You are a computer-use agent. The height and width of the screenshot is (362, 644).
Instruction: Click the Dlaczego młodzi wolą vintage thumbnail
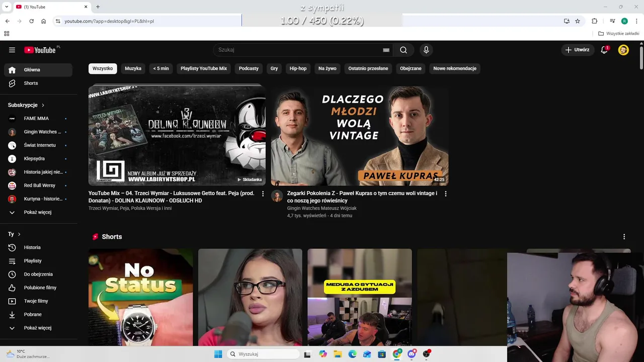[x=360, y=135]
